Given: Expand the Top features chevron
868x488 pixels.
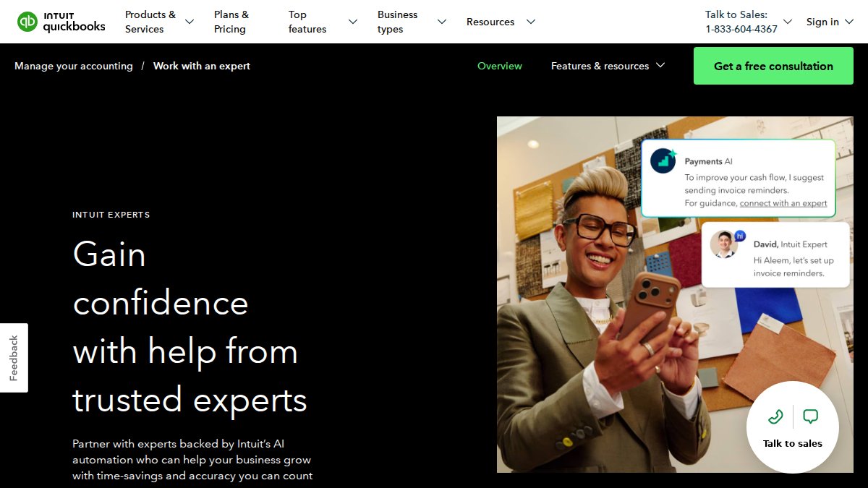Looking at the screenshot, I should 353,22.
